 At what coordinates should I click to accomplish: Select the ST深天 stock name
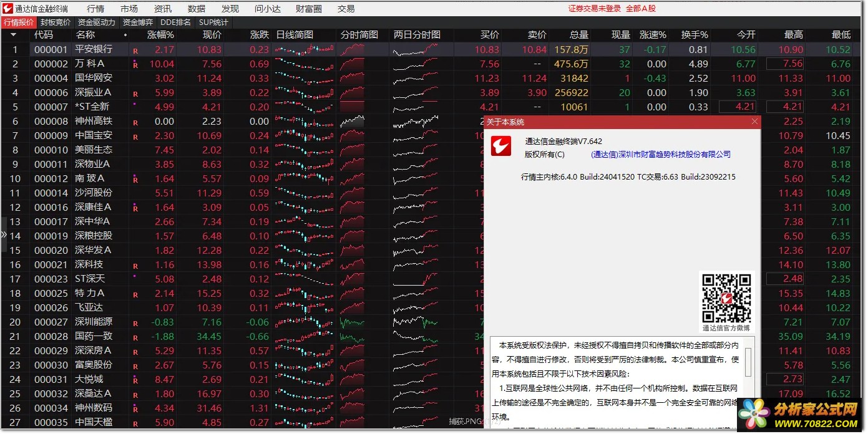click(90, 279)
